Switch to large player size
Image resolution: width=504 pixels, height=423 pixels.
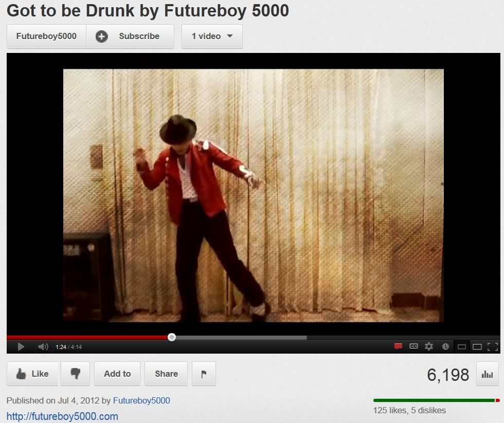coord(477,347)
